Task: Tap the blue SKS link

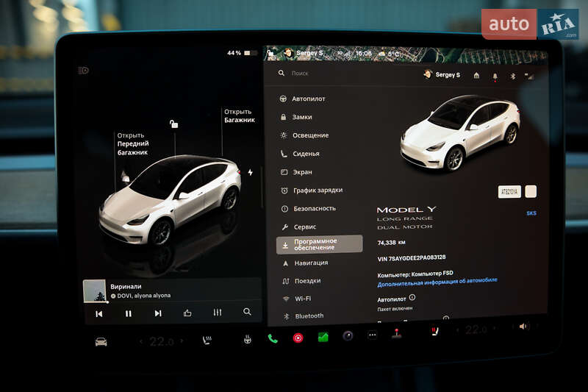Action: click(x=531, y=213)
